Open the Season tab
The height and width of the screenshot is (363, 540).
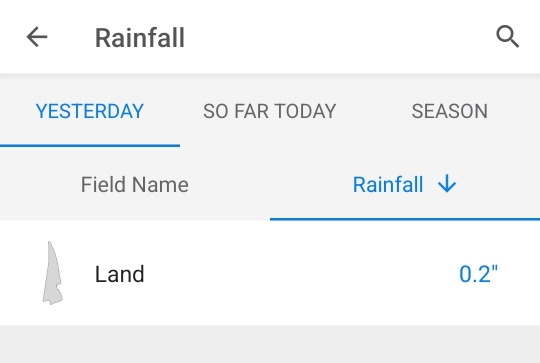450,111
